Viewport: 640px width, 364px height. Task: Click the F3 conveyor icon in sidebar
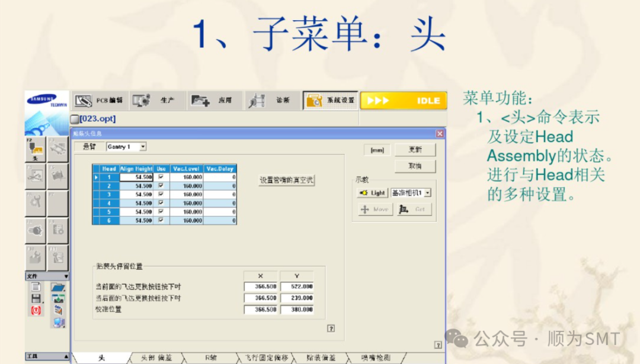[57, 150]
